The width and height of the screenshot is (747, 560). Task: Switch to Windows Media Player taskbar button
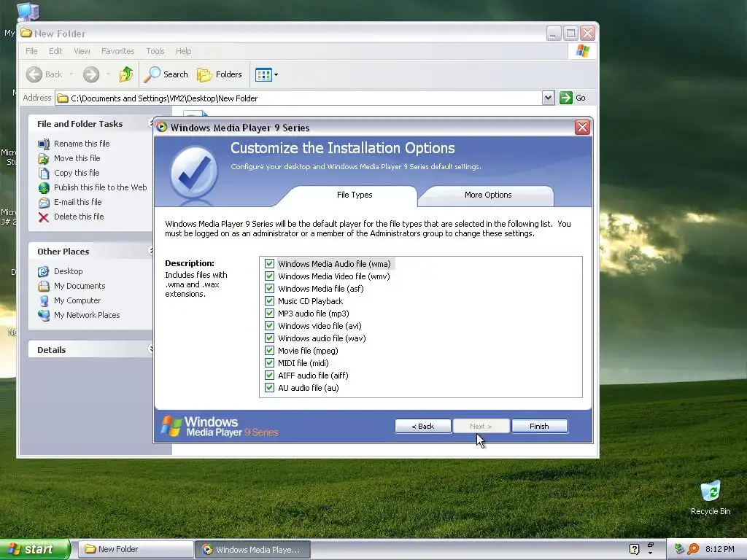click(253, 550)
